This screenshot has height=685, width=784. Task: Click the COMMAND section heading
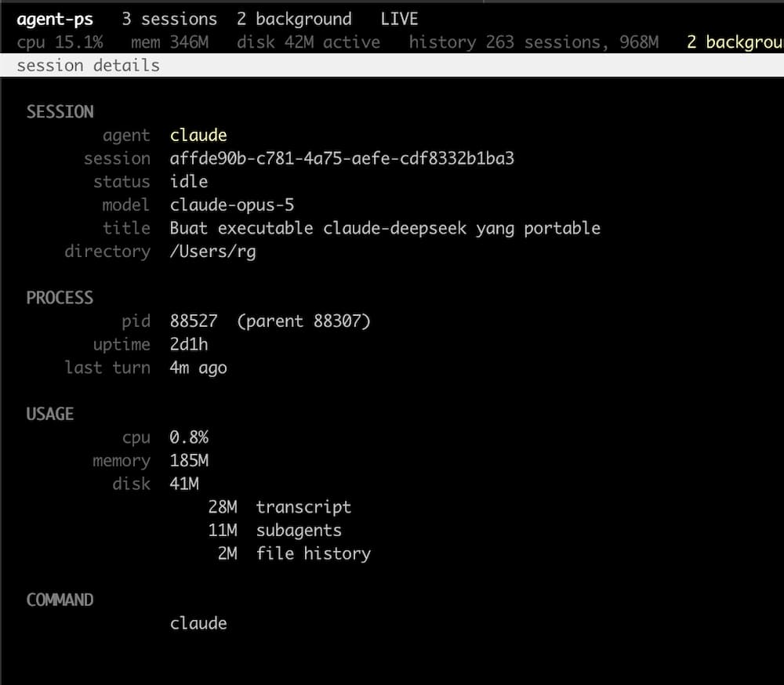(60, 600)
